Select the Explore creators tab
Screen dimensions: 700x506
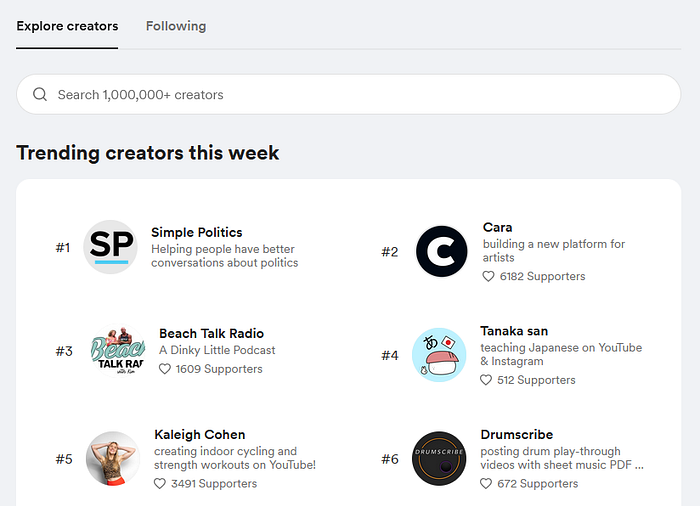(x=67, y=26)
